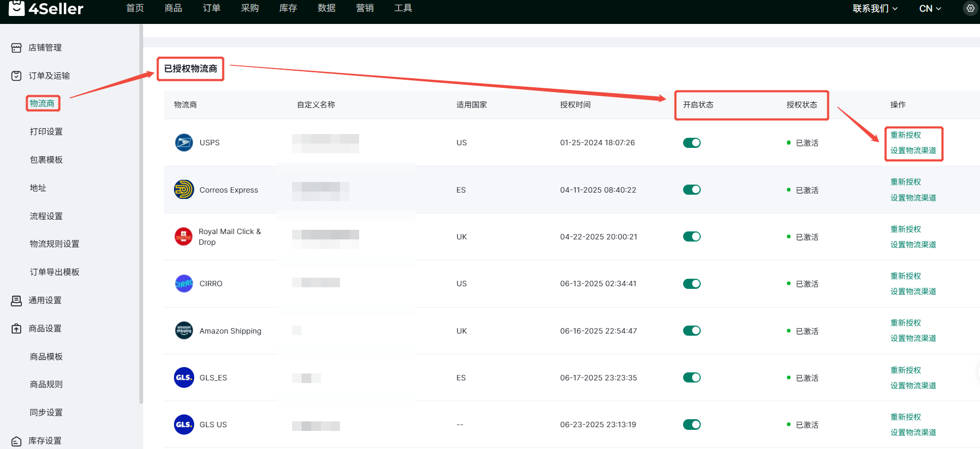Expand the CN language dropdown
Screen dimensions: 980x449
(930, 9)
